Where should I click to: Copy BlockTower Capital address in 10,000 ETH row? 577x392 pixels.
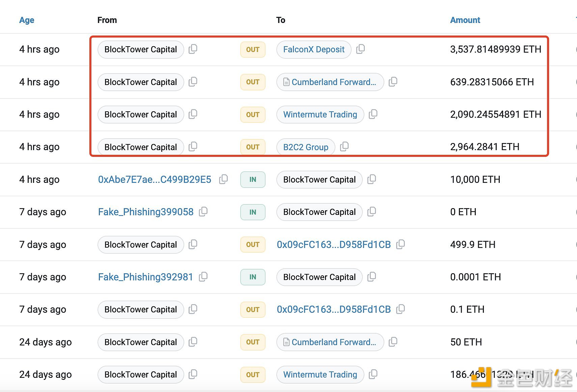(372, 179)
